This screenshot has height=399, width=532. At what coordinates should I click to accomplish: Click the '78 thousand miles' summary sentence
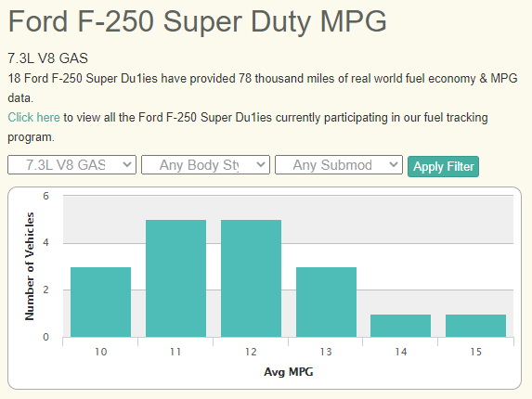[x=262, y=88]
